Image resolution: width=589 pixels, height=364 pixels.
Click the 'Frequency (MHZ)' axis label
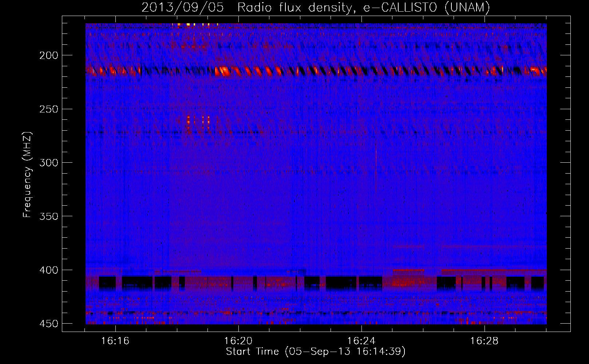click(27, 174)
